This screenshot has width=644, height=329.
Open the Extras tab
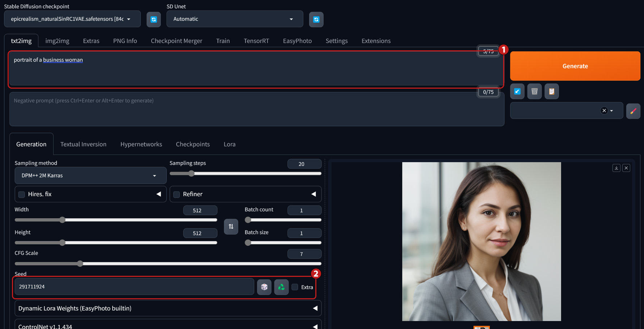(91, 41)
